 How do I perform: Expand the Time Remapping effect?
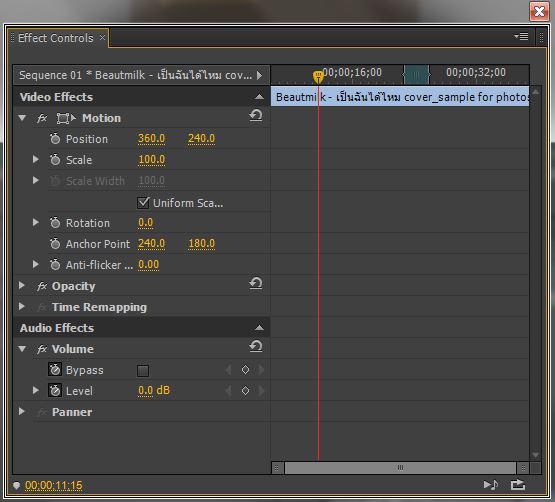[22, 306]
